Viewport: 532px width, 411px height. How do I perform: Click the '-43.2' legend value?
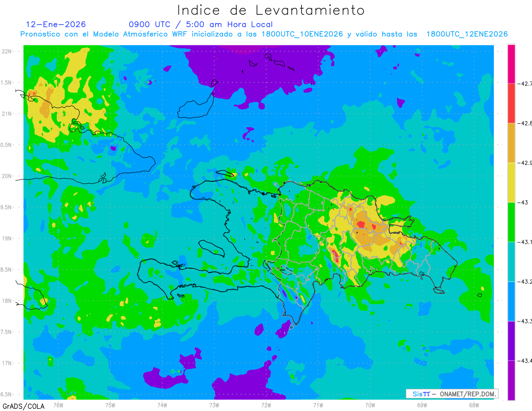tap(524, 282)
